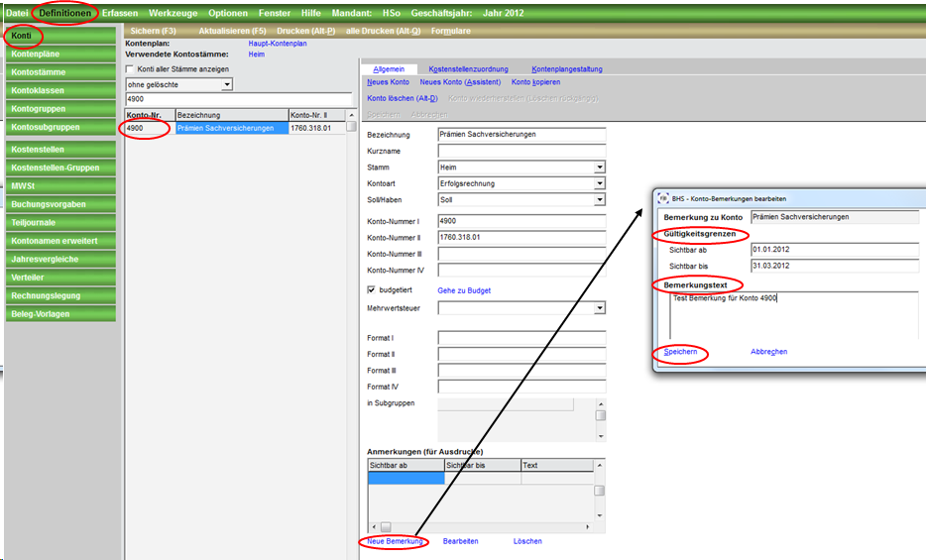This screenshot has width=926, height=560.
Task: Open the Optionen menu
Action: [228, 13]
